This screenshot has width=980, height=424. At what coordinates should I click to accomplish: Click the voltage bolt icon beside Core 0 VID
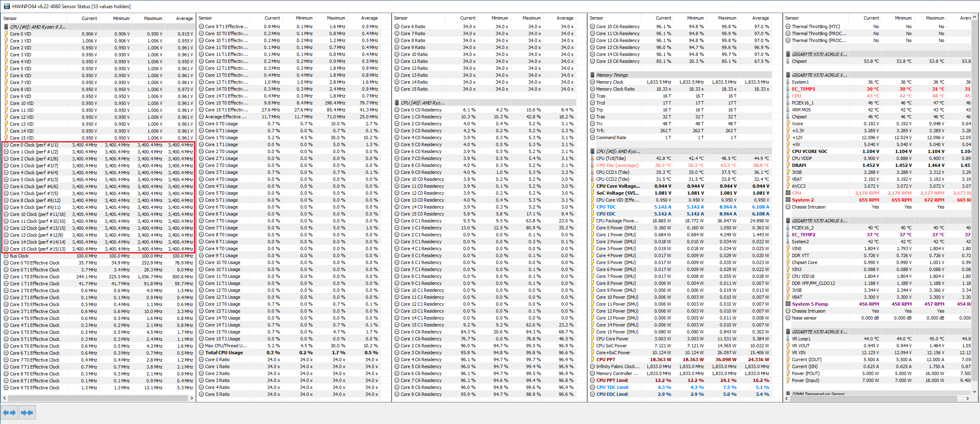(x=6, y=34)
